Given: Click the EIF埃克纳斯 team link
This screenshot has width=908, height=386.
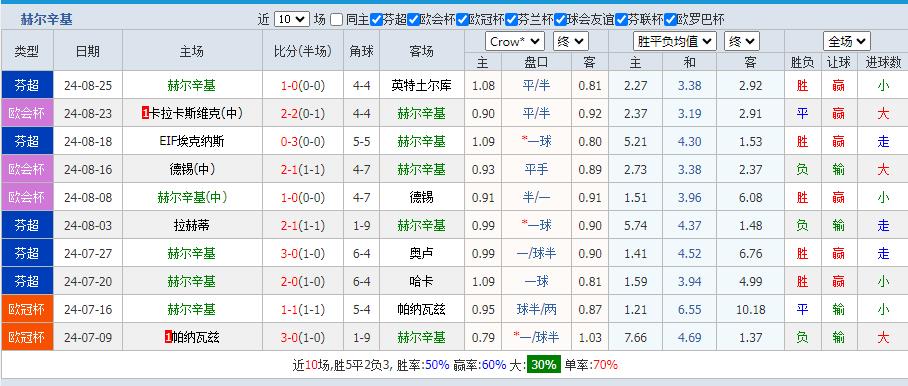Looking at the screenshot, I should click(x=192, y=141).
